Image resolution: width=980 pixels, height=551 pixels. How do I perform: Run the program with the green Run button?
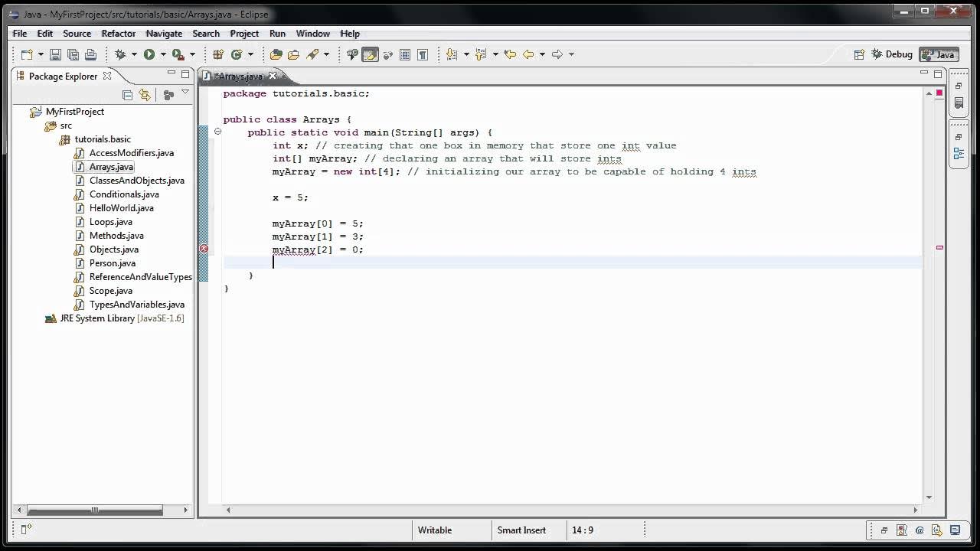[149, 54]
